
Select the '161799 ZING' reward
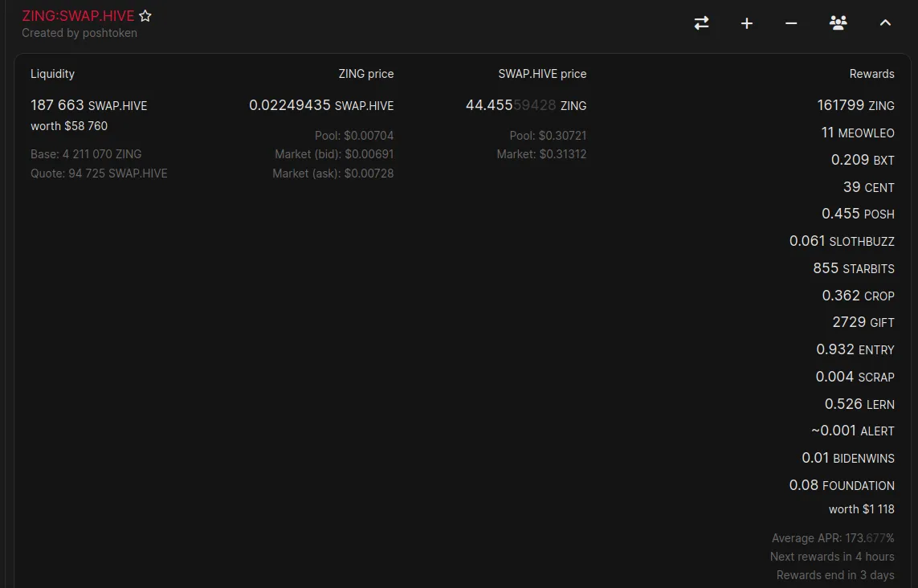click(855, 105)
